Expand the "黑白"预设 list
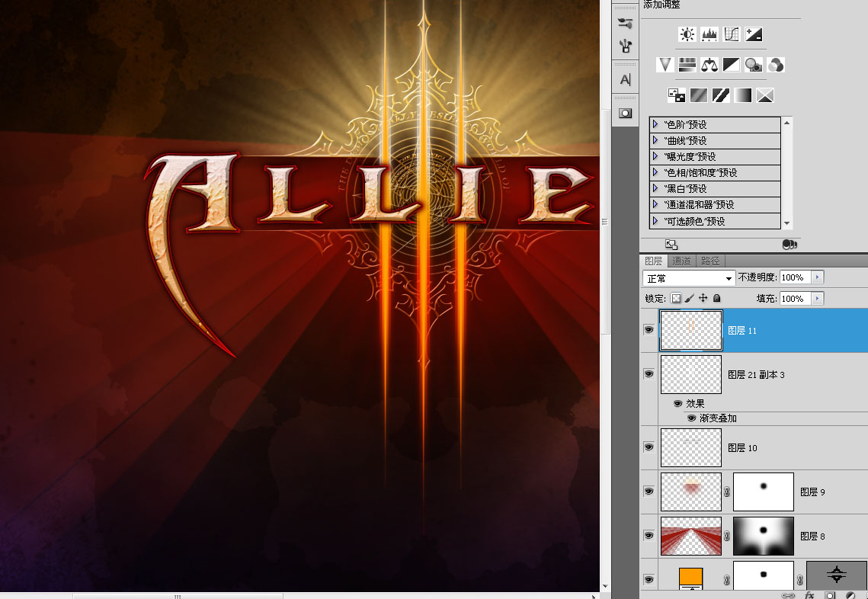This screenshot has height=599, width=868. (x=655, y=188)
